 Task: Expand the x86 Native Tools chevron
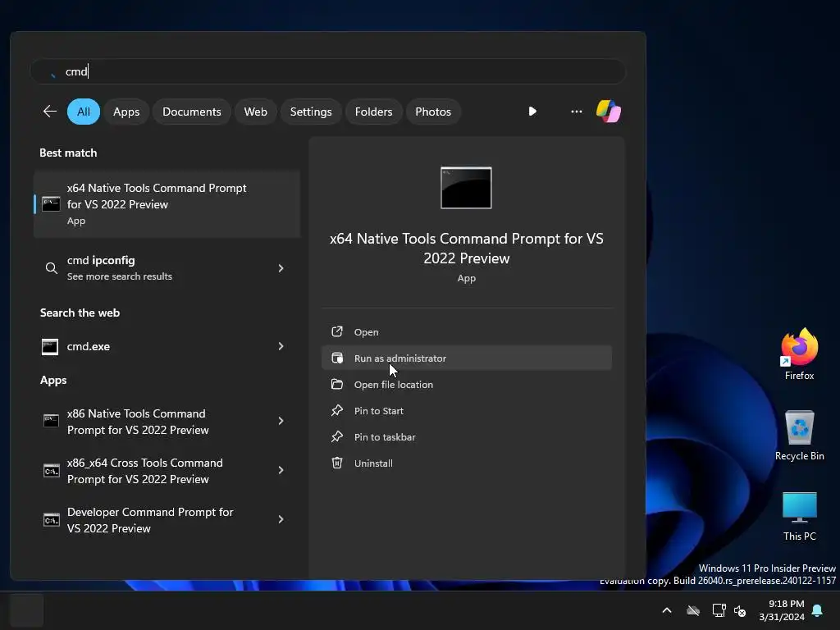281,421
